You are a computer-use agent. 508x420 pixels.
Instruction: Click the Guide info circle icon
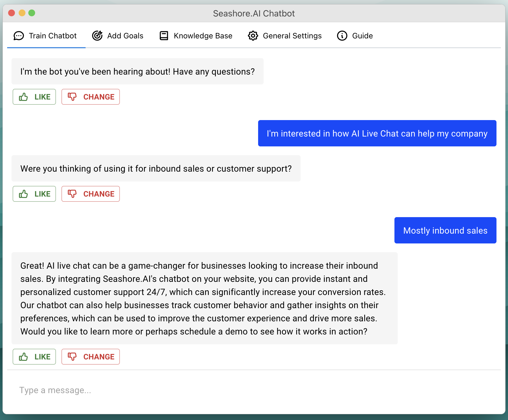tap(342, 36)
